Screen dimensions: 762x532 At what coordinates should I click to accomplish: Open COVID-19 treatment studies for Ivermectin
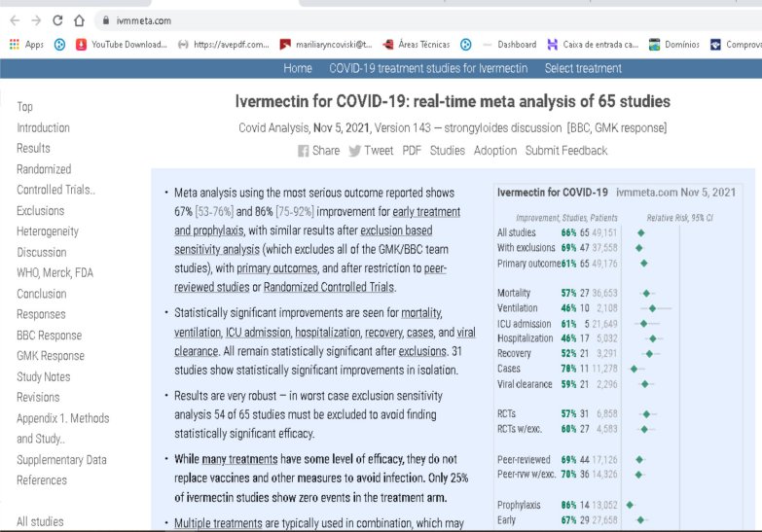[x=427, y=68]
